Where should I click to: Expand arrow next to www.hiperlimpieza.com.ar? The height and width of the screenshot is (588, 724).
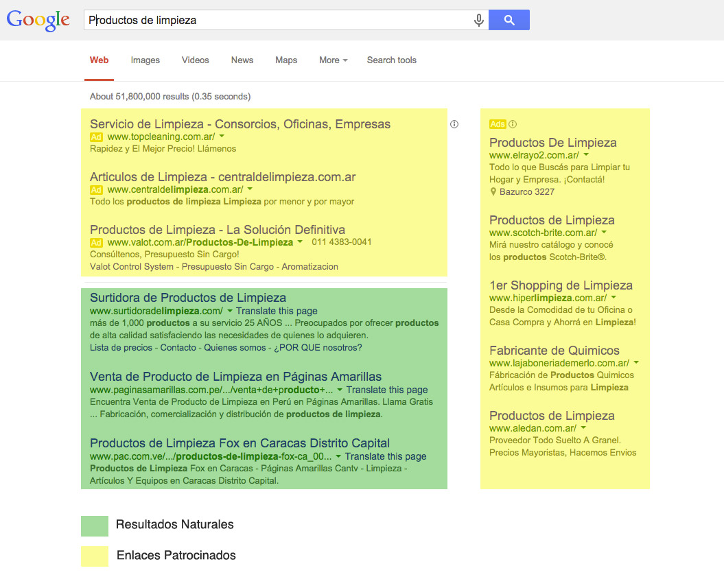pyautogui.click(x=614, y=297)
